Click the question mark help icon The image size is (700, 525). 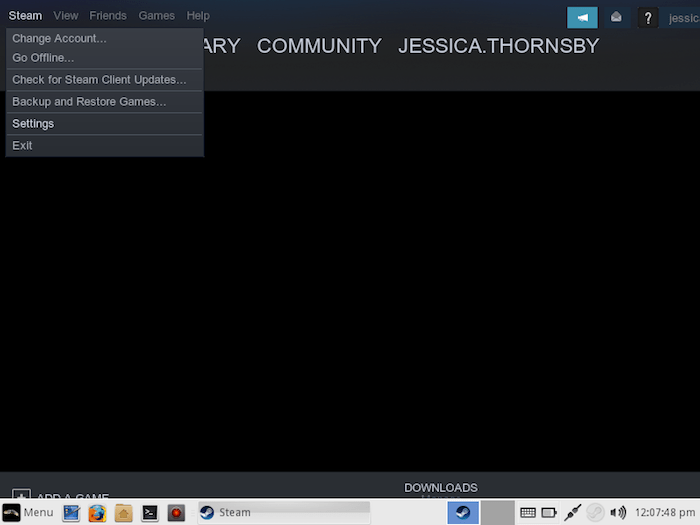coord(648,18)
